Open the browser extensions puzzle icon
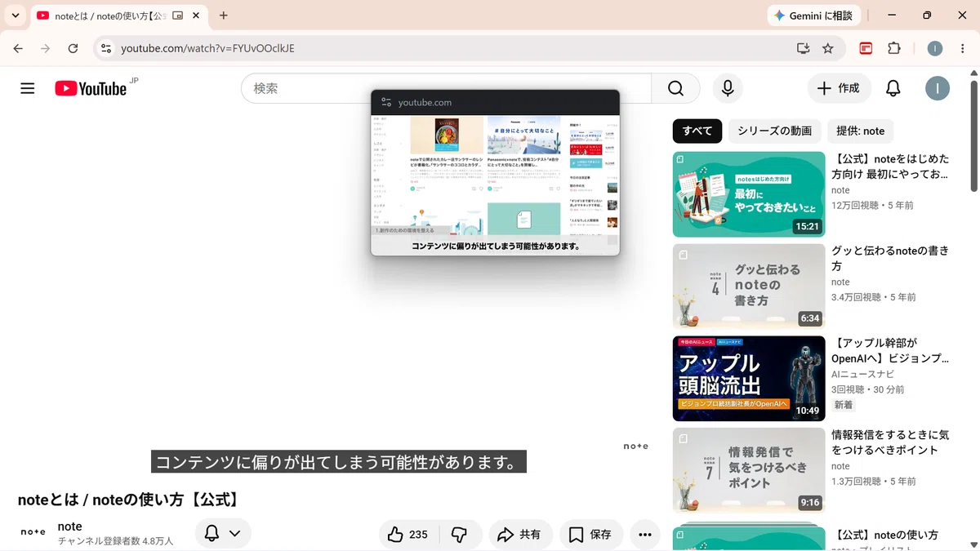The image size is (980, 551). [893, 48]
